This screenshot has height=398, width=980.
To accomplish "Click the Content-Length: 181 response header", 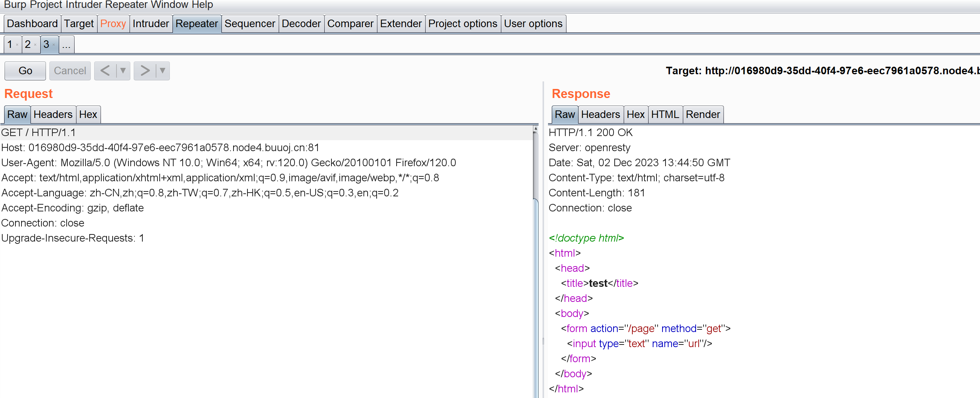I will point(597,193).
